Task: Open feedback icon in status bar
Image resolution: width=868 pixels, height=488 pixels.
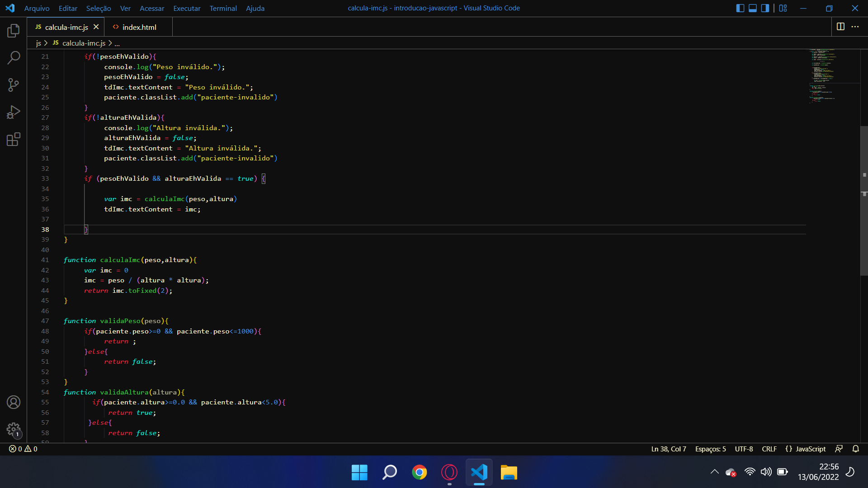Action: point(839,449)
